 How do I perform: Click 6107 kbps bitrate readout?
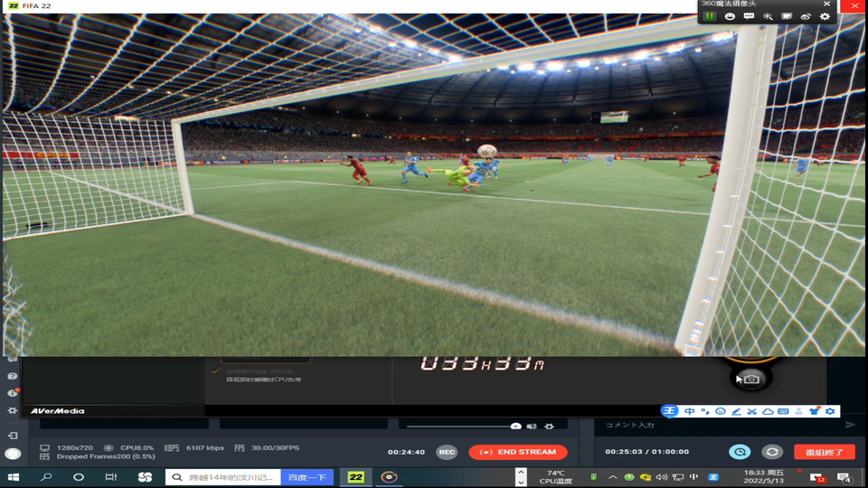205,447
